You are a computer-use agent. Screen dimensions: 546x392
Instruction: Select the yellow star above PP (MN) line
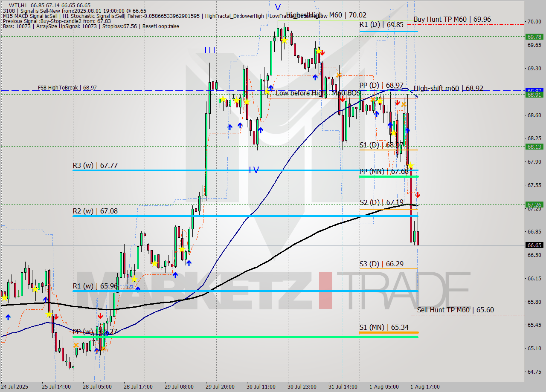point(411,166)
